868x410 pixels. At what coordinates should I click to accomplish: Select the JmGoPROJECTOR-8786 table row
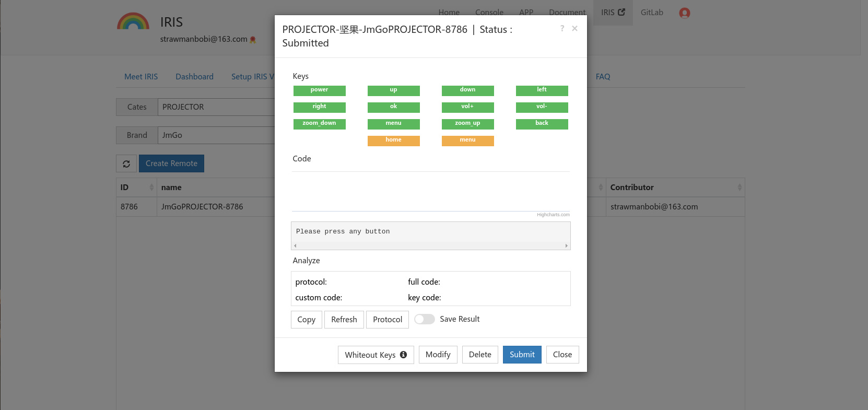point(202,207)
